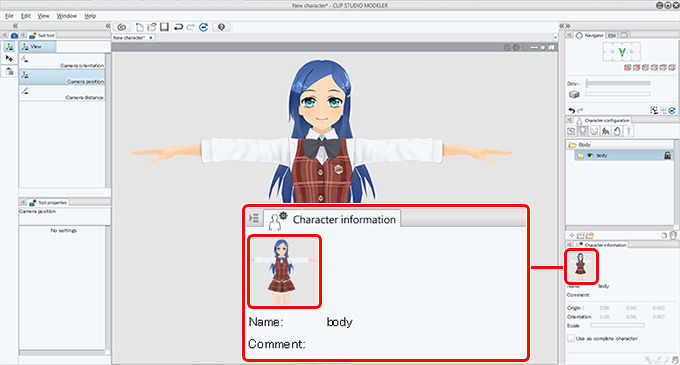The width and height of the screenshot is (680, 365).
Task: Adjust the Navigator detail slider
Action: [618, 83]
